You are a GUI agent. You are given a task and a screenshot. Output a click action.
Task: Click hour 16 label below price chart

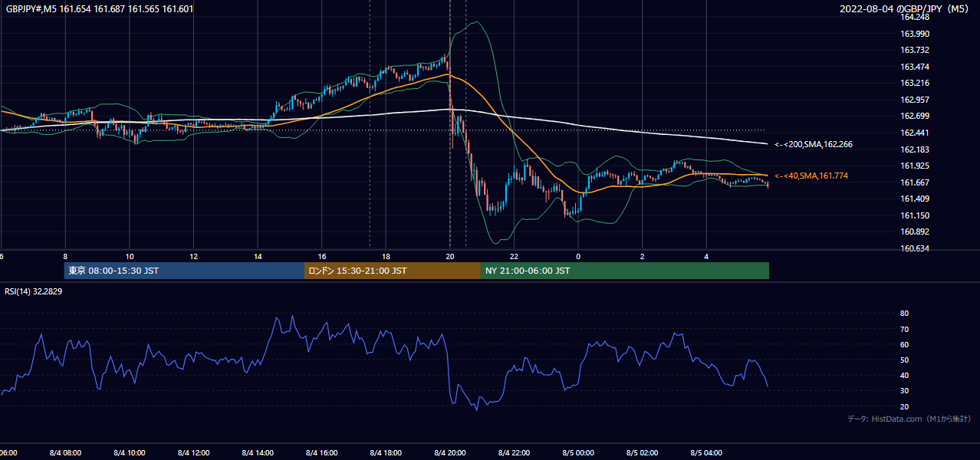point(321,257)
